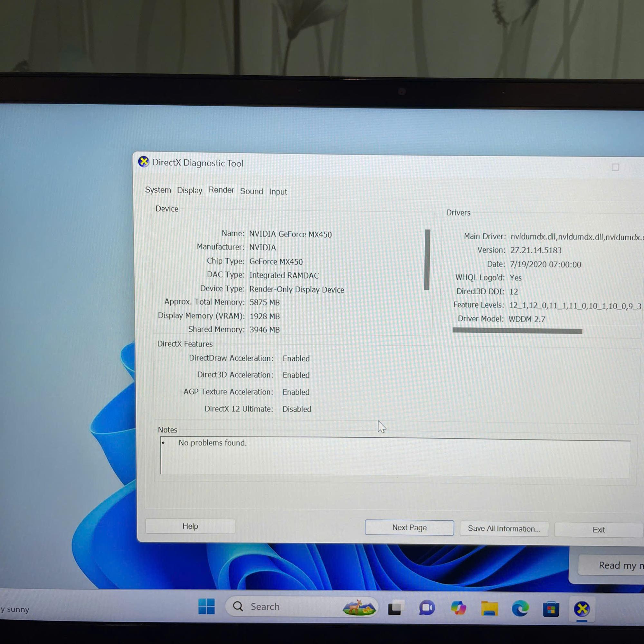Screen dimensions: 644x644
Task: Select shared memory value '3946 MB'
Action: tap(265, 330)
